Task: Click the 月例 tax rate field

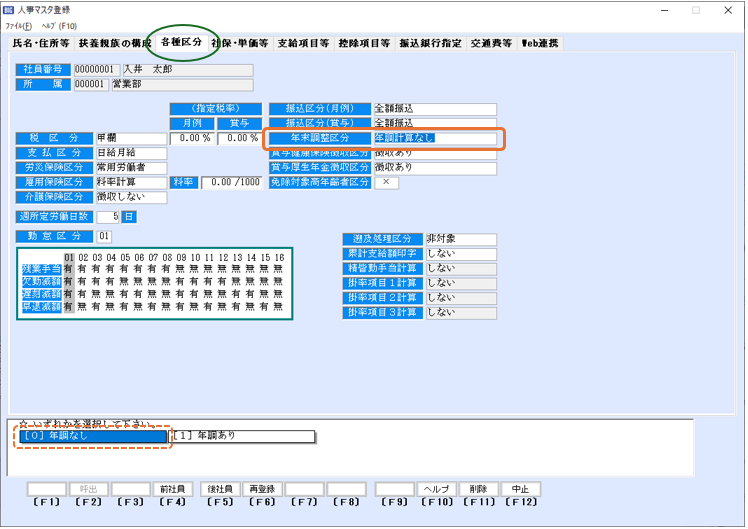Action: (192, 139)
